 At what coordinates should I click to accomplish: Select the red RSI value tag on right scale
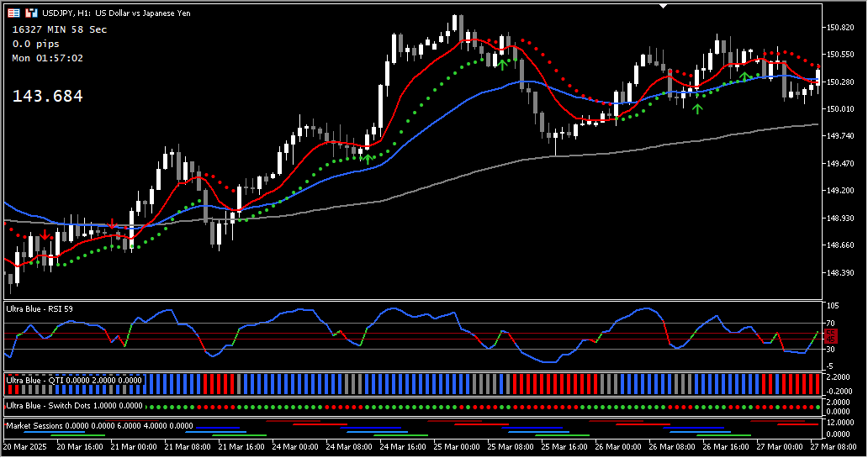(830, 336)
